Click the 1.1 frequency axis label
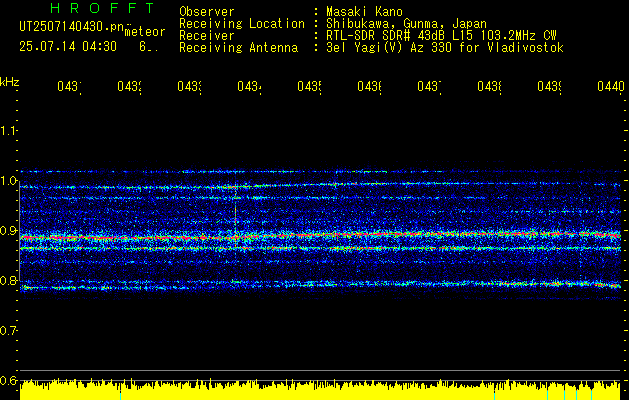 coord(8,130)
